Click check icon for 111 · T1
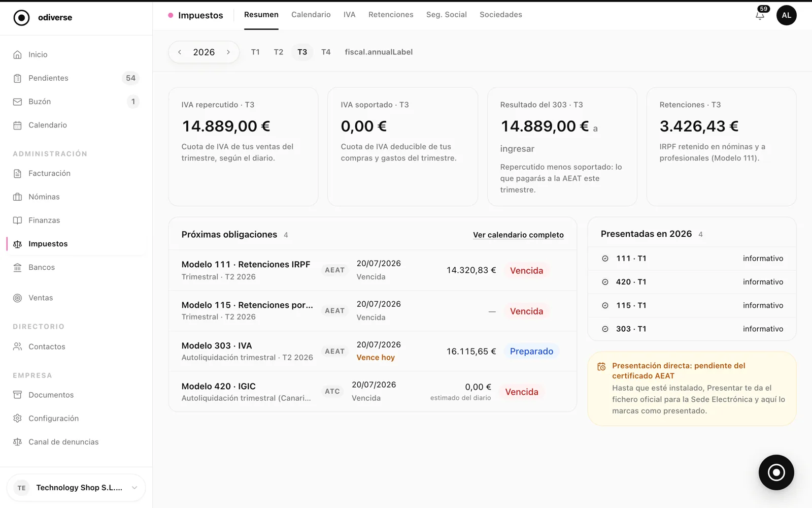 pos(605,259)
